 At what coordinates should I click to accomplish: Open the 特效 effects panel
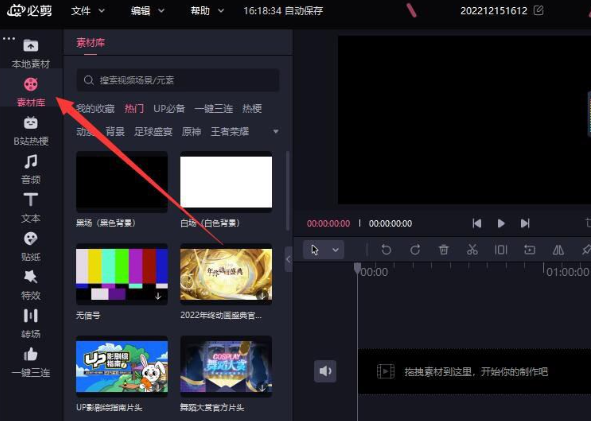point(31,285)
